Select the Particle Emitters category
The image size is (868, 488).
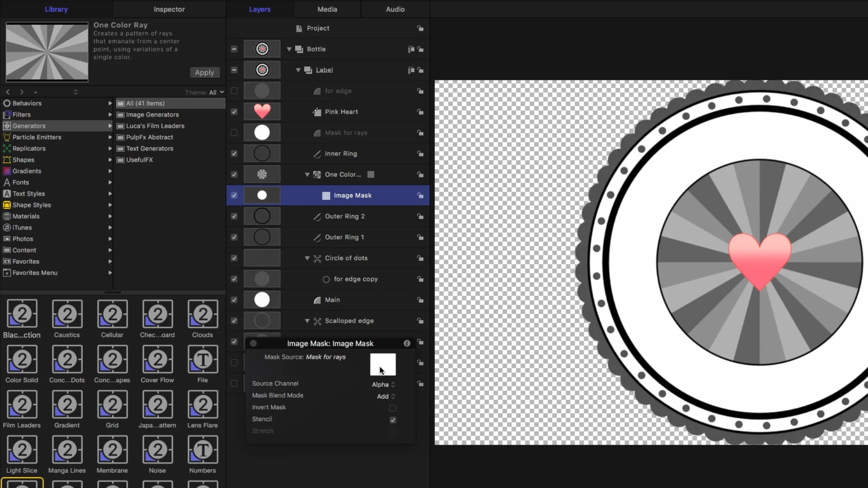click(37, 137)
